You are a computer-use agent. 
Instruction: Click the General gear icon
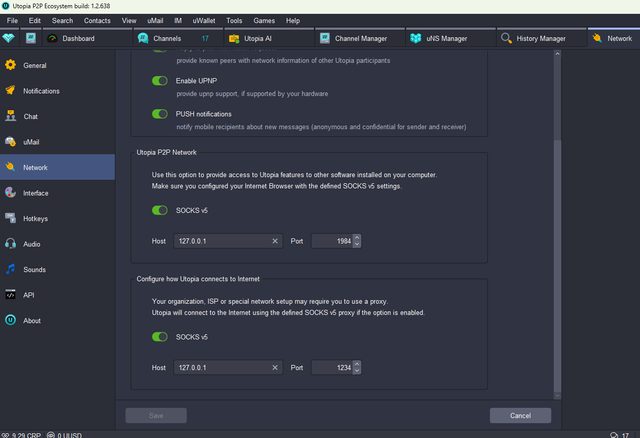tap(11, 65)
